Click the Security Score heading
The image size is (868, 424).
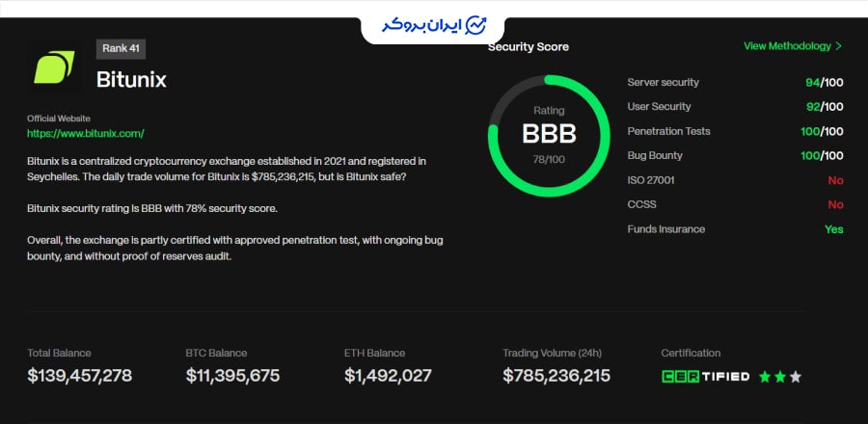click(x=529, y=47)
